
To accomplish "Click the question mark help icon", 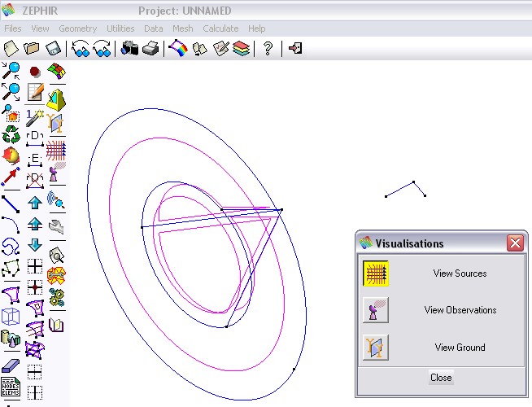I will point(268,49).
